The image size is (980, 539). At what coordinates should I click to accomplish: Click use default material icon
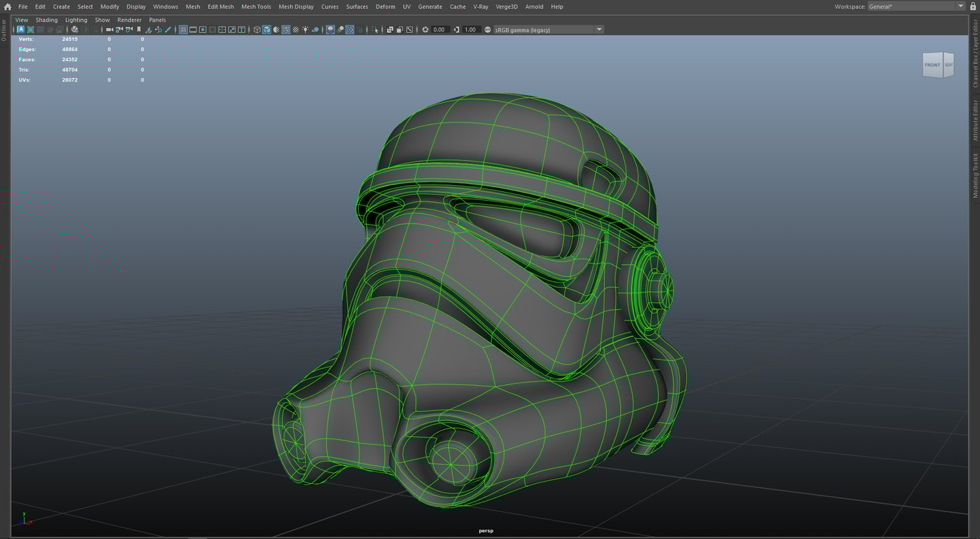[x=276, y=30]
